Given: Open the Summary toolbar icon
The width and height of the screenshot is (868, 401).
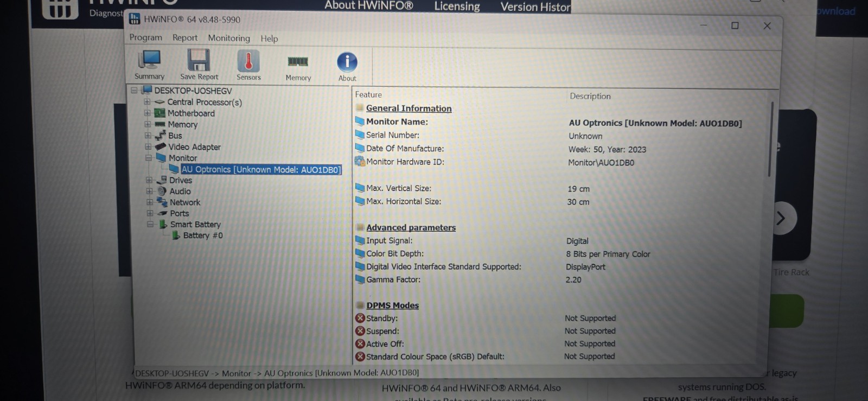Looking at the screenshot, I should (149, 65).
